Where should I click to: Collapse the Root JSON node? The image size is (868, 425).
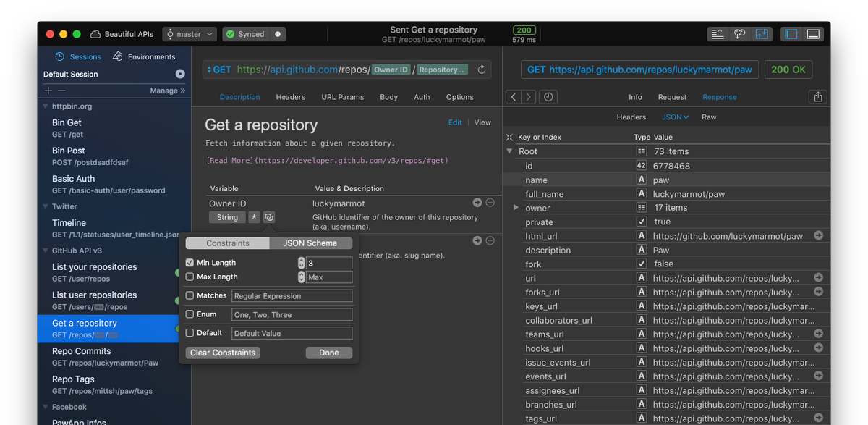pyautogui.click(x=509, y=151)
